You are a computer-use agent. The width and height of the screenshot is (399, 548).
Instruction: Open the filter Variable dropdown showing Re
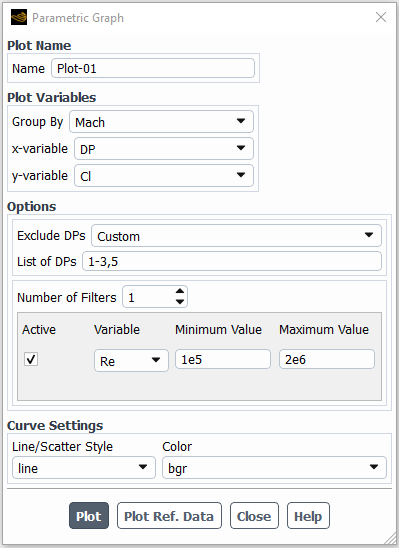tap(131, 360)
